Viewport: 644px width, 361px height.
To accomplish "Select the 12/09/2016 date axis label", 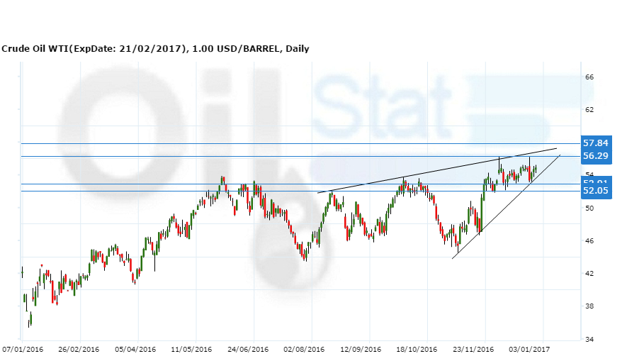I will click(x=361, y=350).
